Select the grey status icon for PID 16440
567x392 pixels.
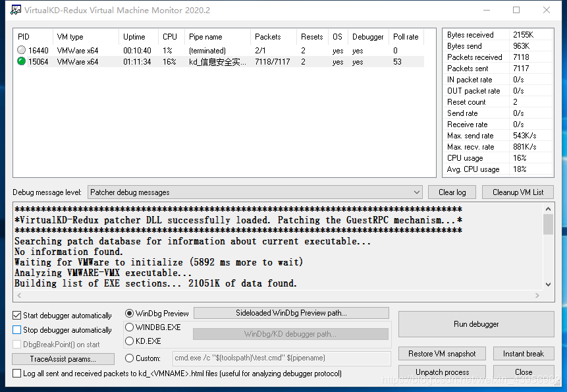tap(21, 50)
